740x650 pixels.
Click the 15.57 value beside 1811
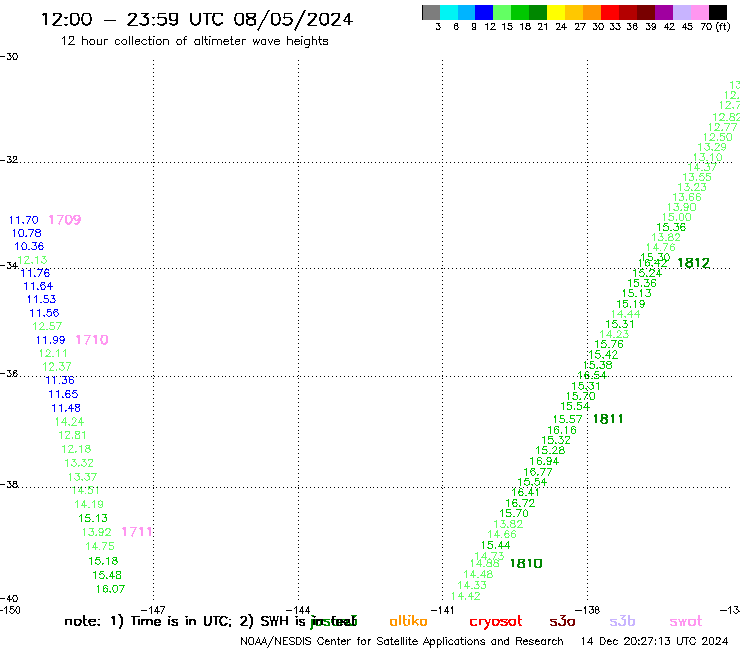pos(568,419)
